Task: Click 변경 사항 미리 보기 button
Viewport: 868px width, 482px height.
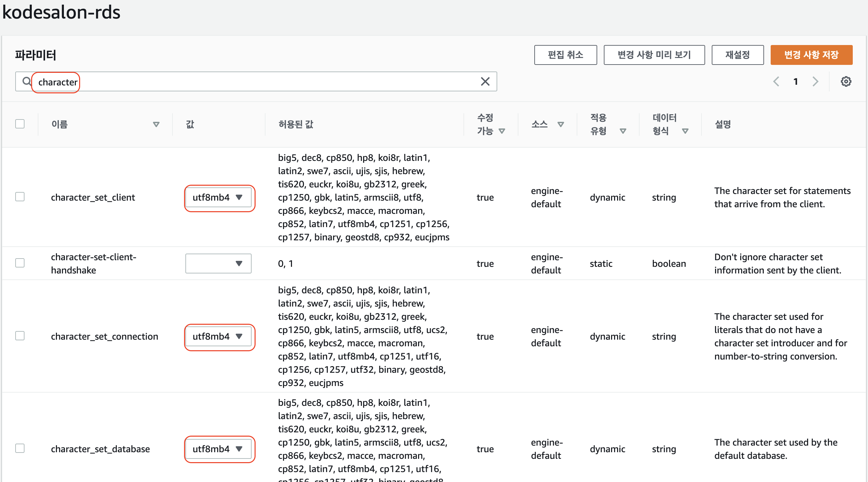Action: click(654, 55)
